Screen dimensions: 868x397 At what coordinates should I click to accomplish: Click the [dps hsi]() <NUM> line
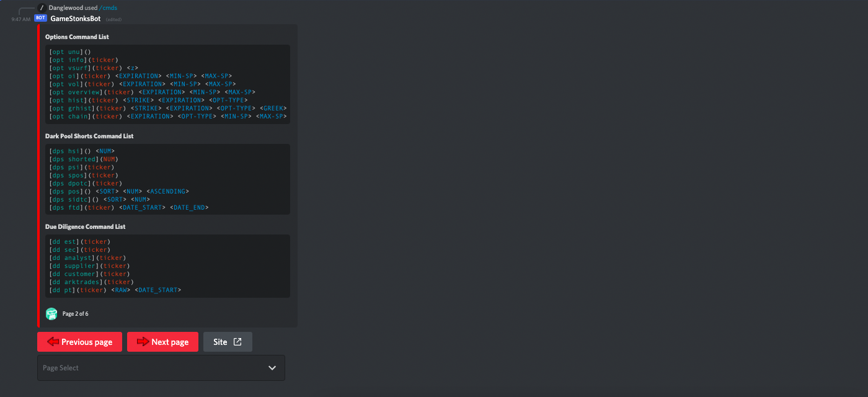tap(82, 151)
